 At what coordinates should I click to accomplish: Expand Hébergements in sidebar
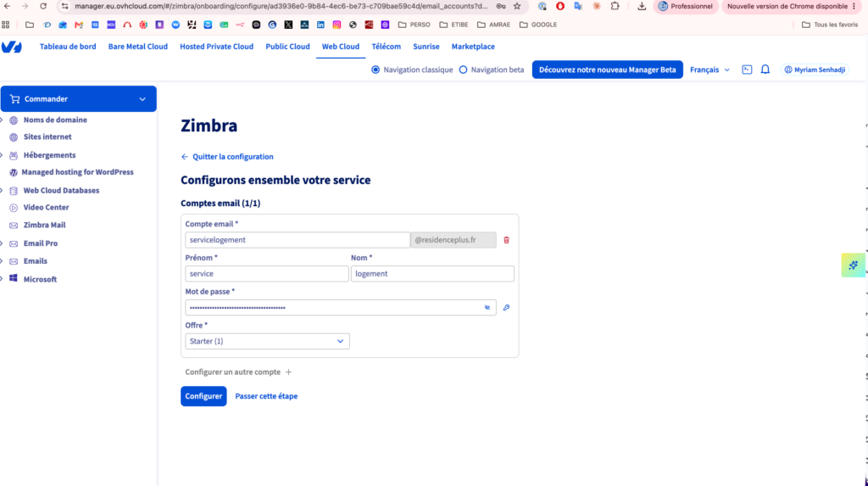[x=2, y=155]
